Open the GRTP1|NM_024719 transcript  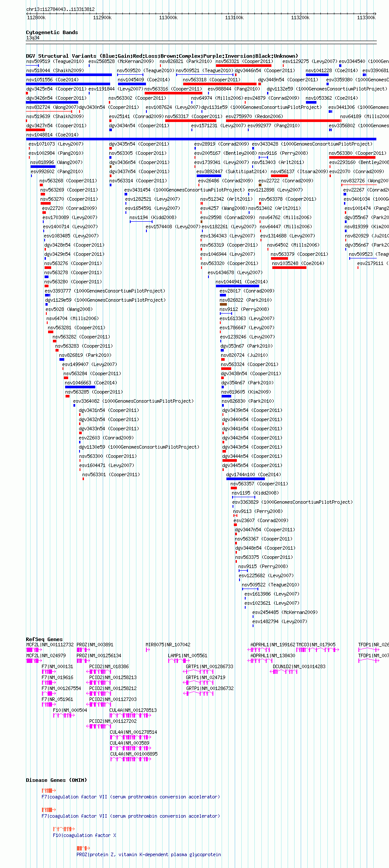(x=206, y=677)
